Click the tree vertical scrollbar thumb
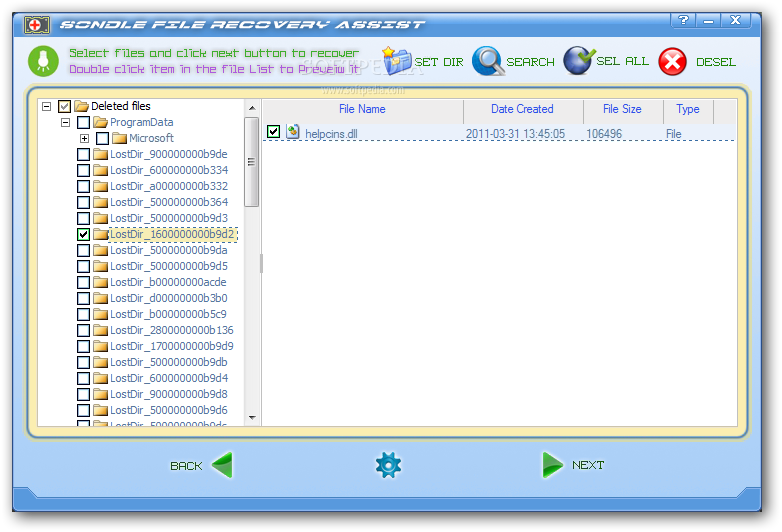This screenshot has height=532, width=782. [x=252, y=162]
